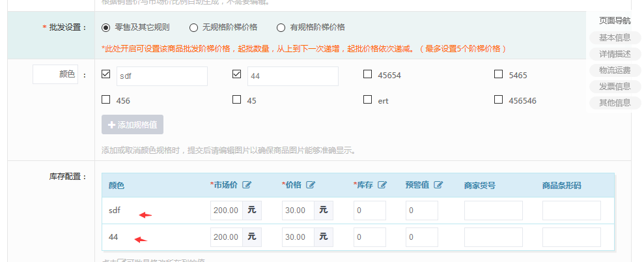The height and width of the screenshot is (262, 644).
Task: Click the sdf cell in stock table
Action: tap(115, 210)
